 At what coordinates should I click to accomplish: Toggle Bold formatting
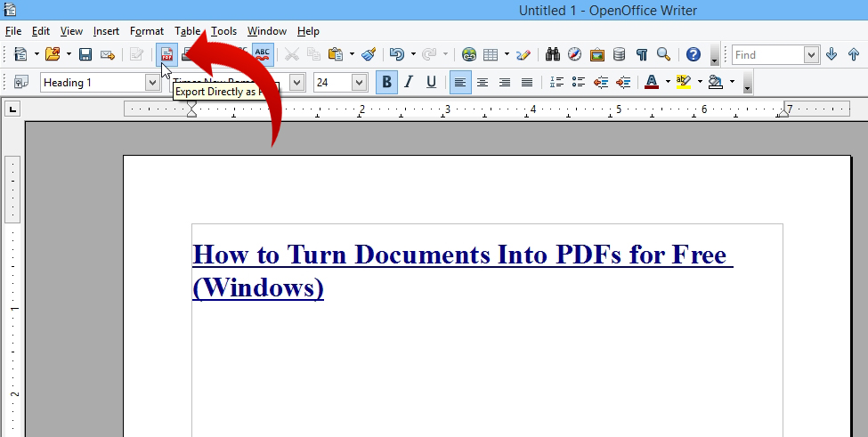coord(386,83)
